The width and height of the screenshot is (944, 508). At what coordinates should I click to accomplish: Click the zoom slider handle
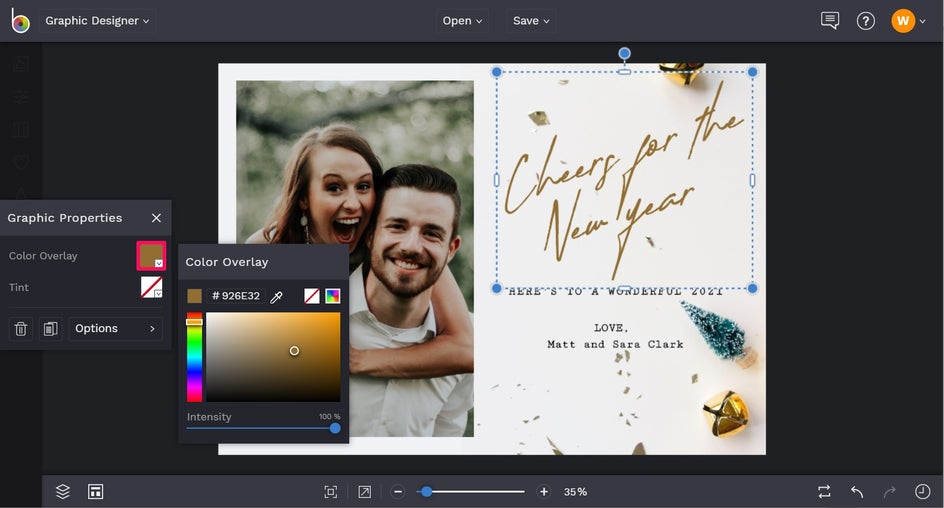pos(426,492)
